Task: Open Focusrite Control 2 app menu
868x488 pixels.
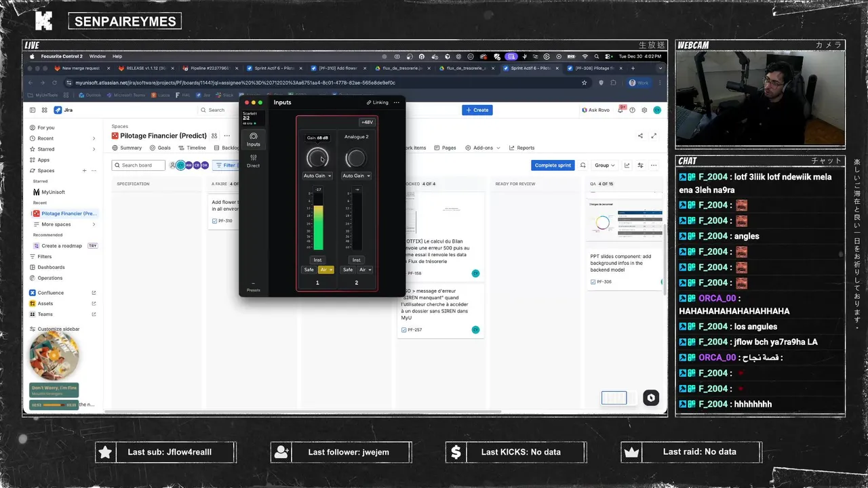Action: (62, 56)
